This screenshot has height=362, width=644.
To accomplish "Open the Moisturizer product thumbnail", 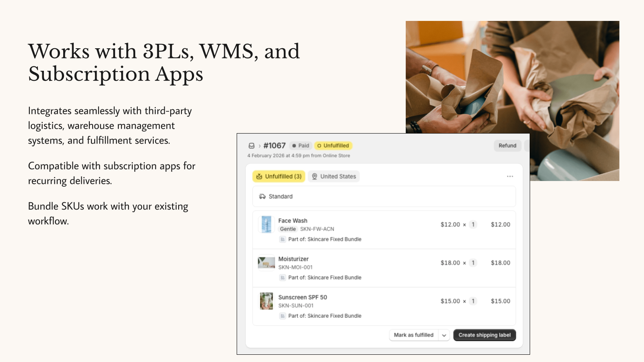I will 266,263.
